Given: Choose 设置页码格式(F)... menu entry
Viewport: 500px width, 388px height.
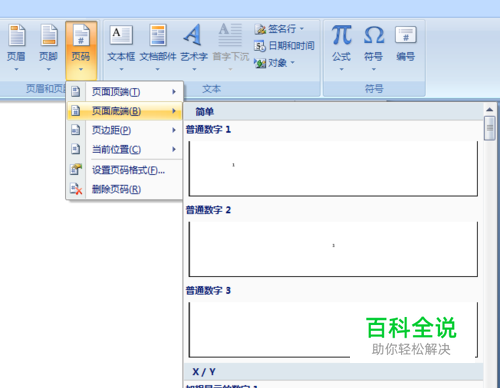Looking at the screenshot, I should pyautogui.click(x=125, y=170).
